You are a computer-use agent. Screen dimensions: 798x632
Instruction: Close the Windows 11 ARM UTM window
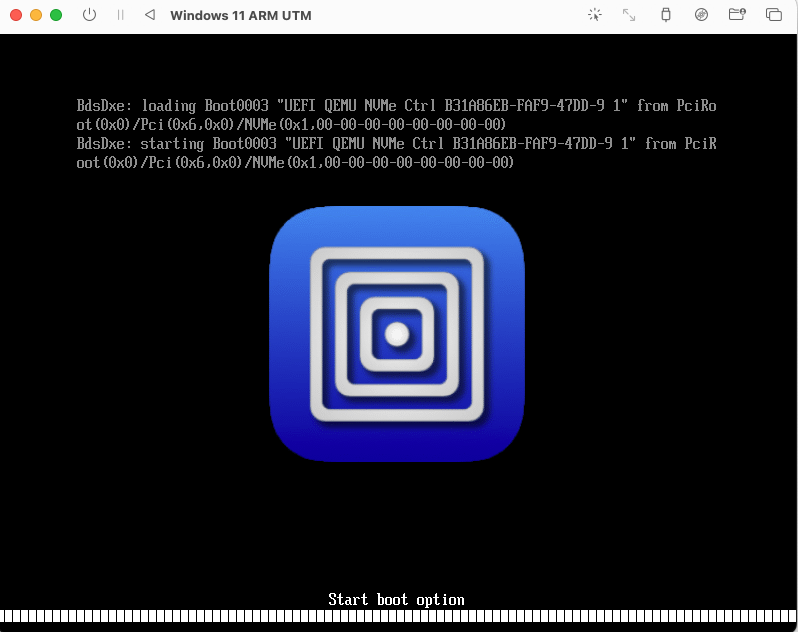click(16, 15)
